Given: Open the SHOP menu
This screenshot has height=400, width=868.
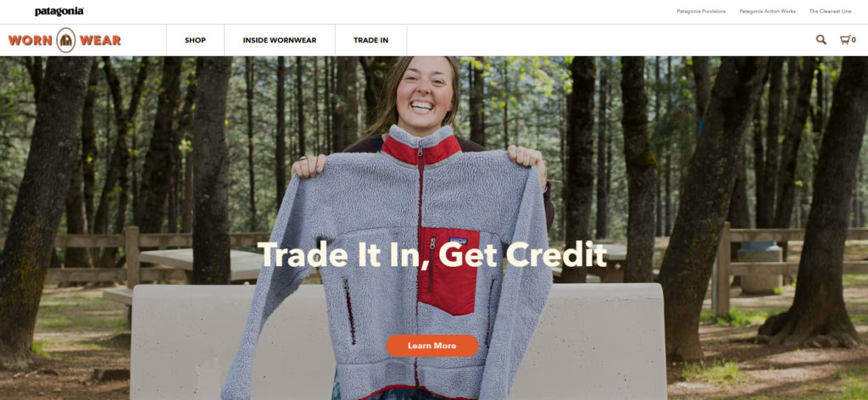Looking at the screenshot, I should point(196,41).
